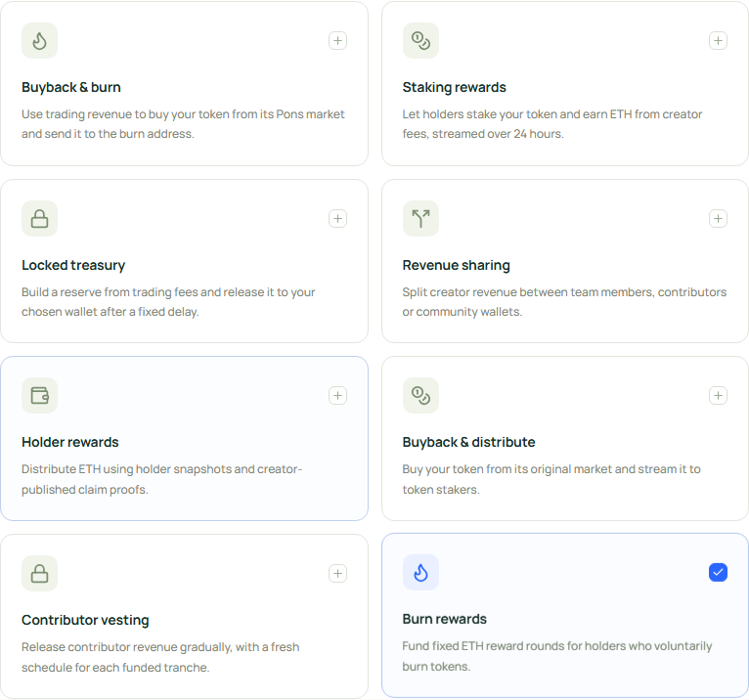The height and width of the screenshot is (700, 749).
Task: Click description 'Buy your token from its original market'
Action: (x=551, y=479)
